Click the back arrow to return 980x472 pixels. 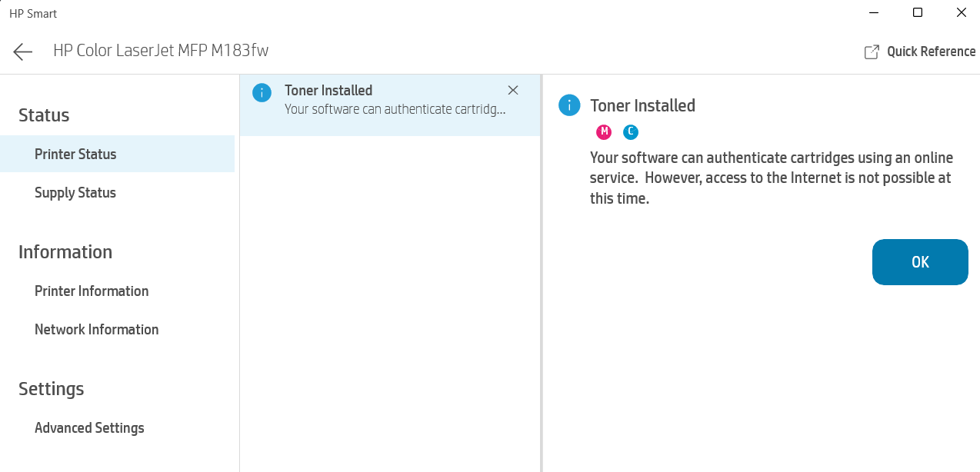coord(22,52)
